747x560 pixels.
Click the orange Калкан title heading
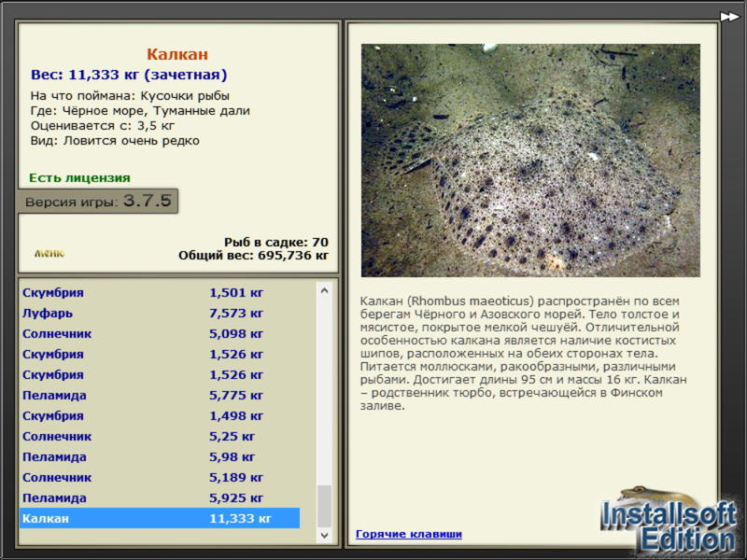coord(177,54)
